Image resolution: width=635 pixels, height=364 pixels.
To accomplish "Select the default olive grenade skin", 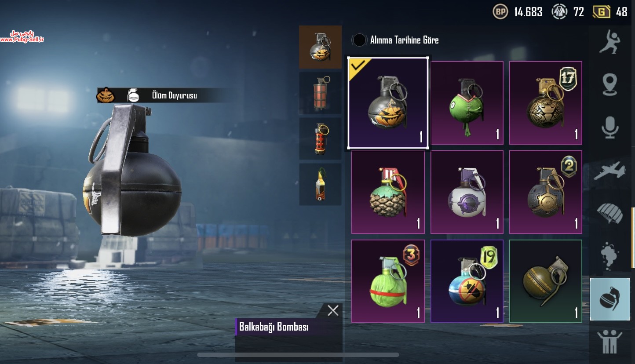I will (x=546, y=281).
